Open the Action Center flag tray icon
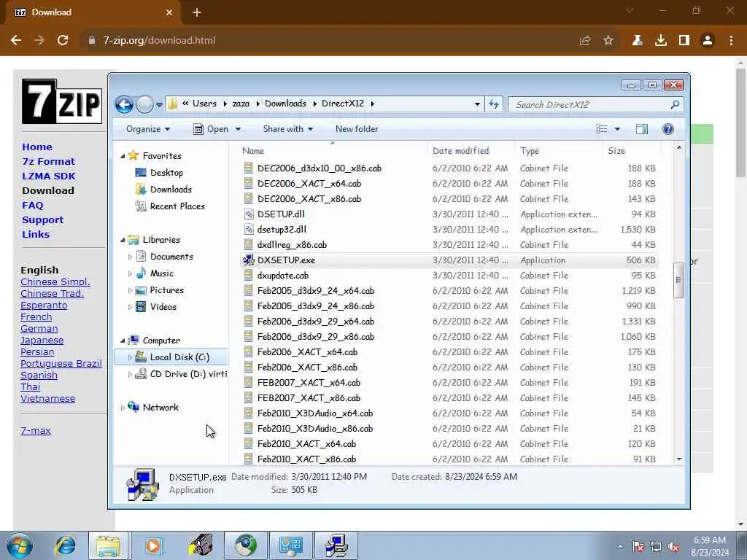 pos(638,547)
